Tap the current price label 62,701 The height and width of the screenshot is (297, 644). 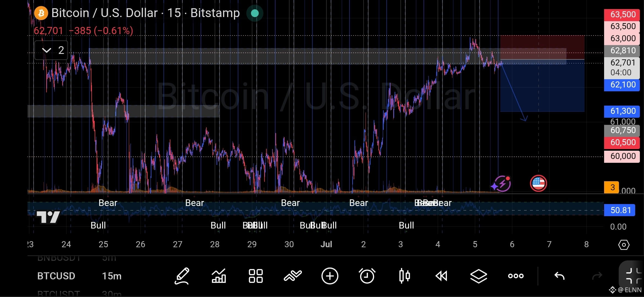[622, 67]
